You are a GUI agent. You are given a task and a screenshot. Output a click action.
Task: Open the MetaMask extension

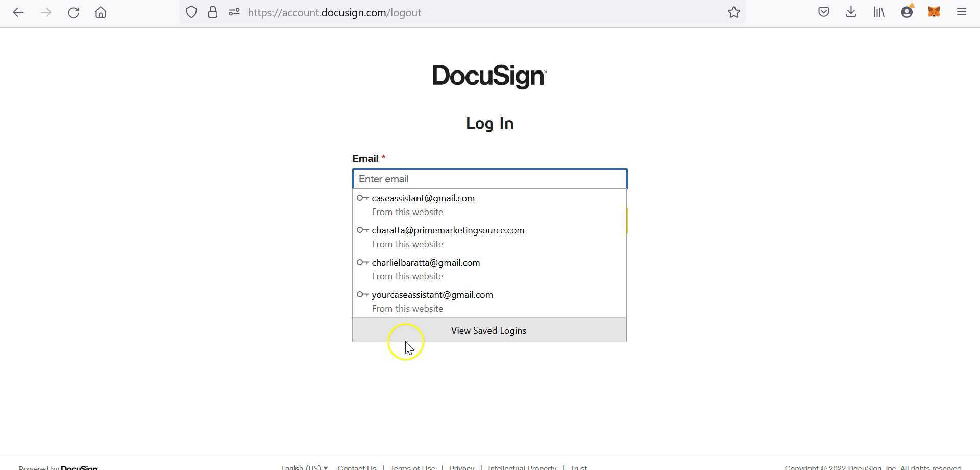coord(934,11)
